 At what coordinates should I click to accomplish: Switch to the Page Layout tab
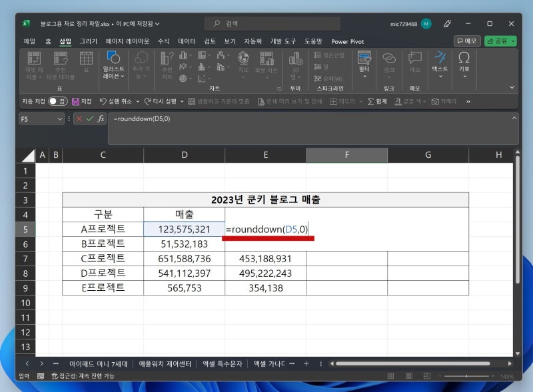(127, 41)
